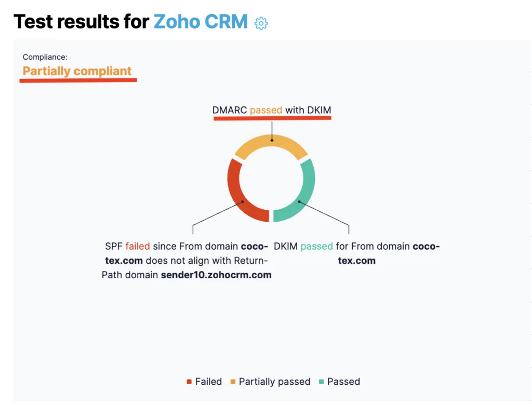The width and height of the screenshot is (532, 406).
Task: Toggle the Passed legend marker
Action: (321, 382)
